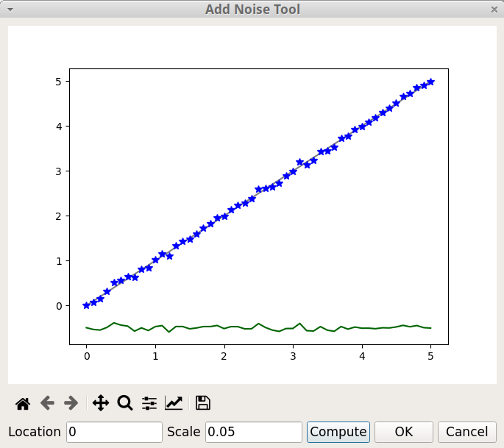Click the y-axis tick label 2
504x448 pixels.
coord(58,216)
